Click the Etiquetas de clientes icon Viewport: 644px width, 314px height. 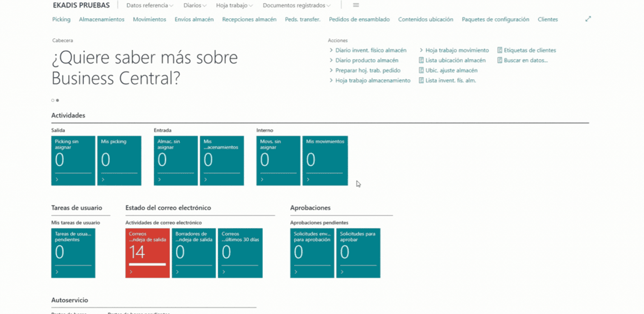[500, 50]
